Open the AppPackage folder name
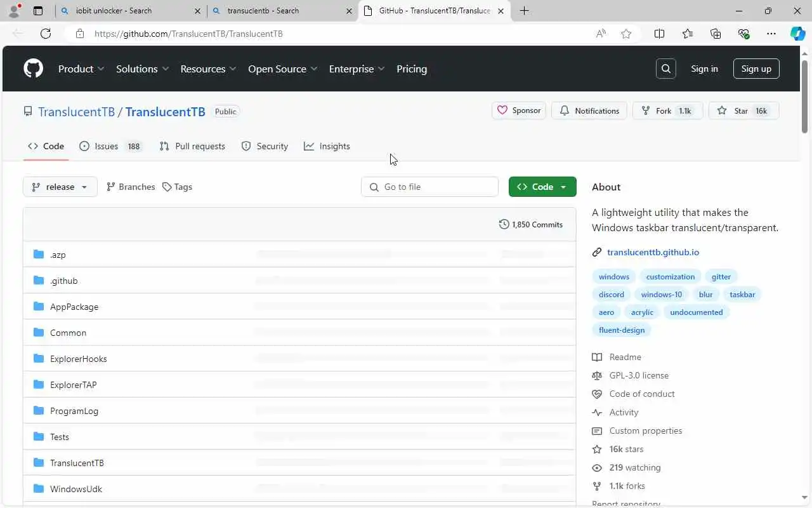Screen dimensions: 812x508 click(74, 307)
